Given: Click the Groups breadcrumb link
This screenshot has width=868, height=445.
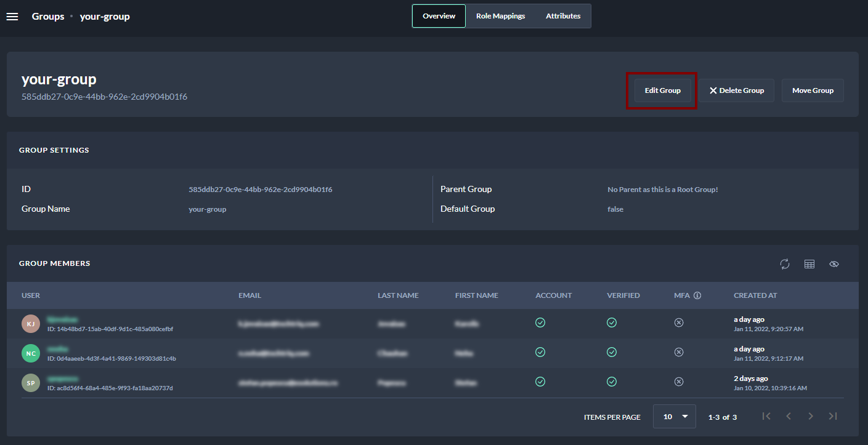Looking at the screenshot, I should click(48, 17).
